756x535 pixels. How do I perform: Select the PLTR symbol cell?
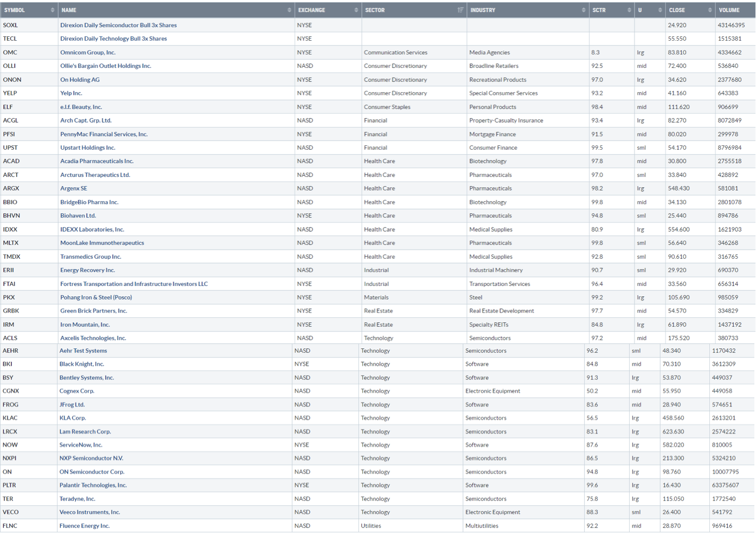(9, 486)
